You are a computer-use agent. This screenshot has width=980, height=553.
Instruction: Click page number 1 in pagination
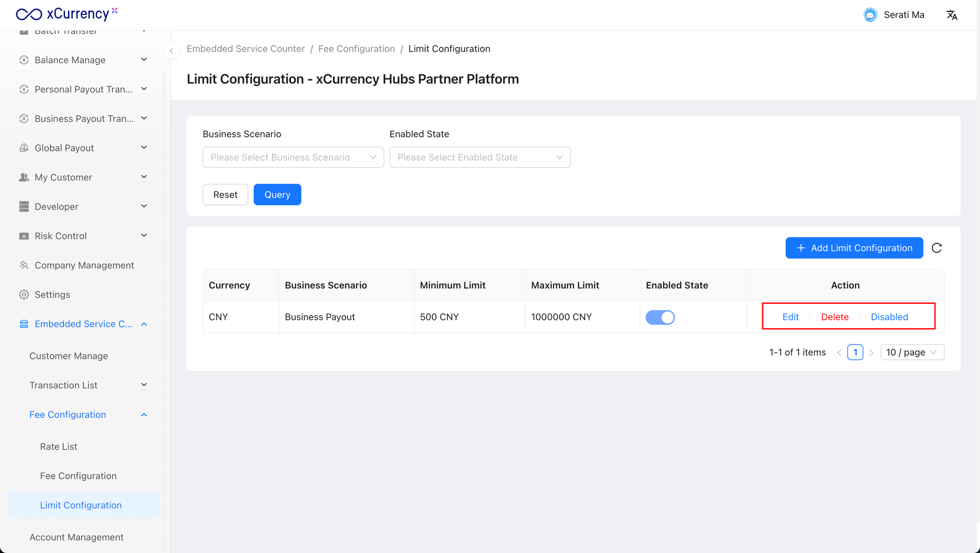click(855, 353)
